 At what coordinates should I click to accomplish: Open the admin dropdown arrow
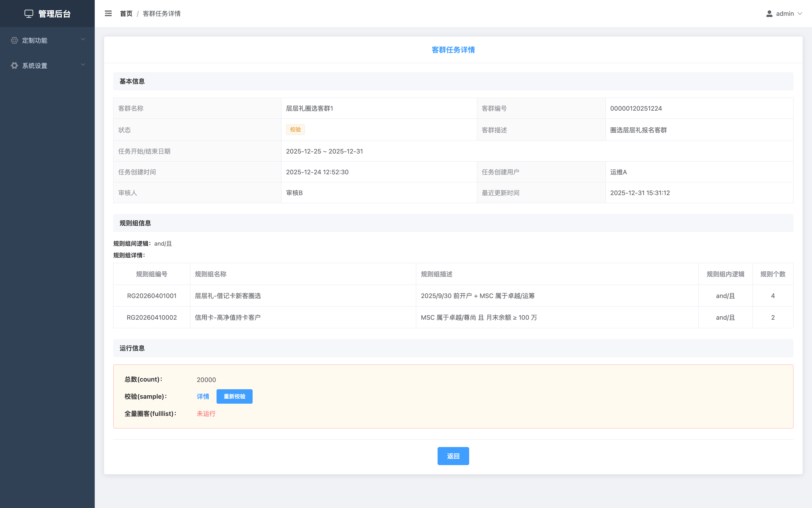coord(800,14)
